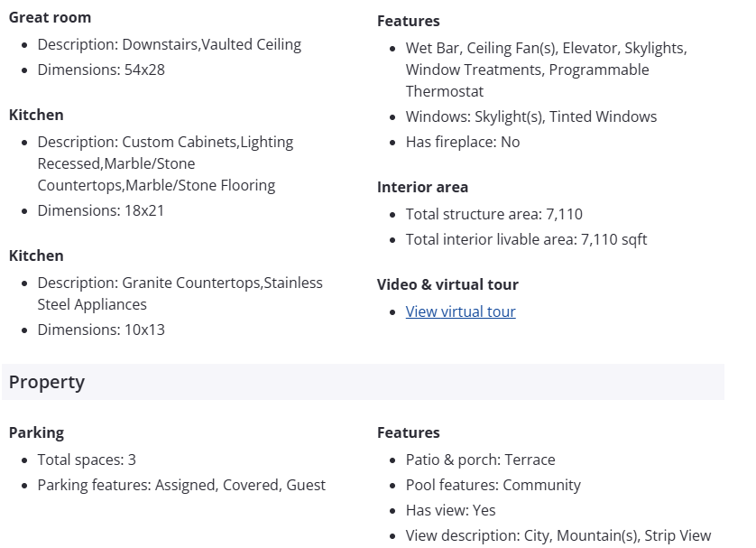The image size is (756, 548).
Task: Select the Has fireplace: No item
Action: pos(463,142)
